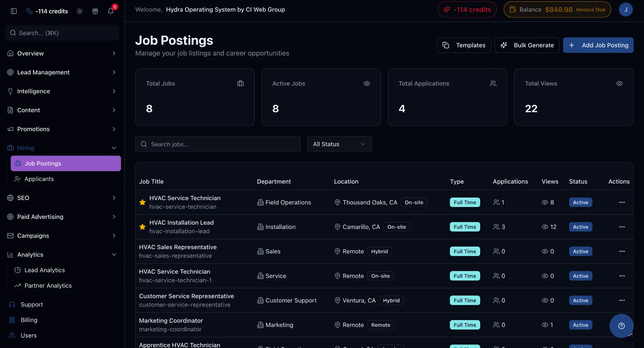Click the Thousand Oaks, CA location

370,202
